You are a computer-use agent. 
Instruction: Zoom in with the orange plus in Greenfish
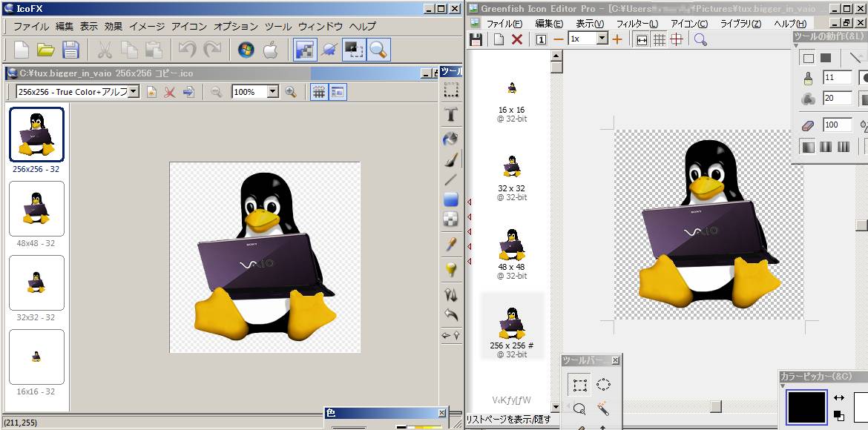[617, 39]
